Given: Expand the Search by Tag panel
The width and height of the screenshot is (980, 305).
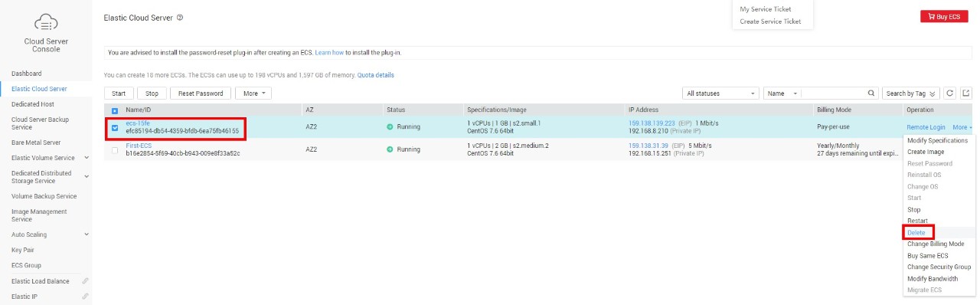Looking at the screenshot, I should tap(911, 93).
